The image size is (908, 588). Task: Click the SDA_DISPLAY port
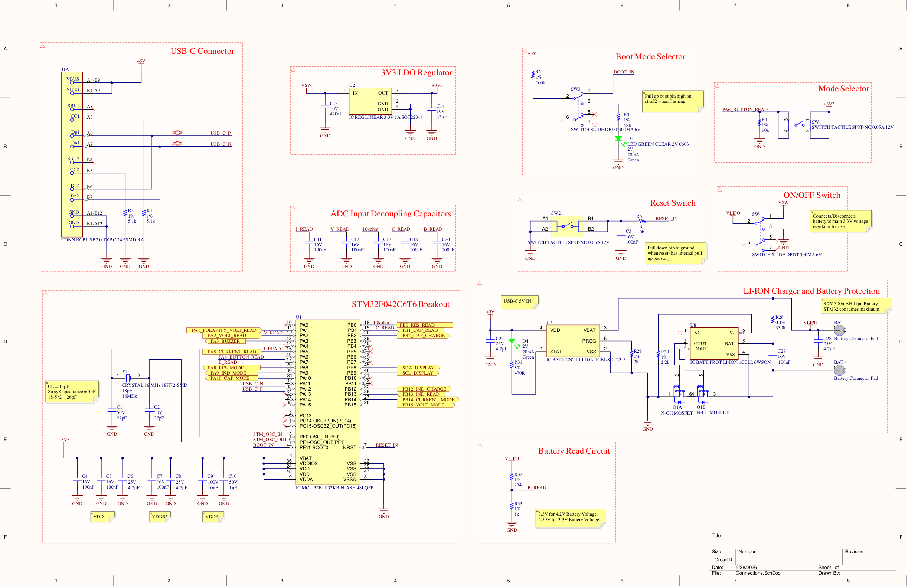418,368
